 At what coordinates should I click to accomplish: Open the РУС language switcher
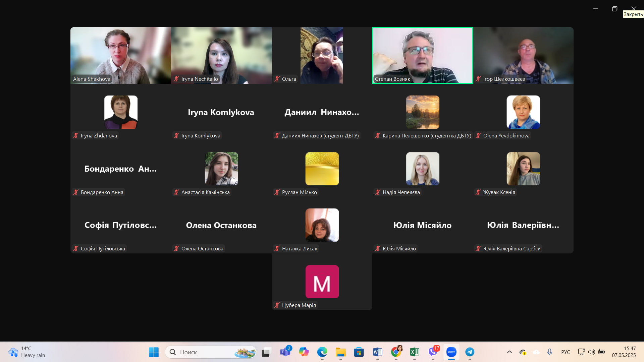coord(566,352)
